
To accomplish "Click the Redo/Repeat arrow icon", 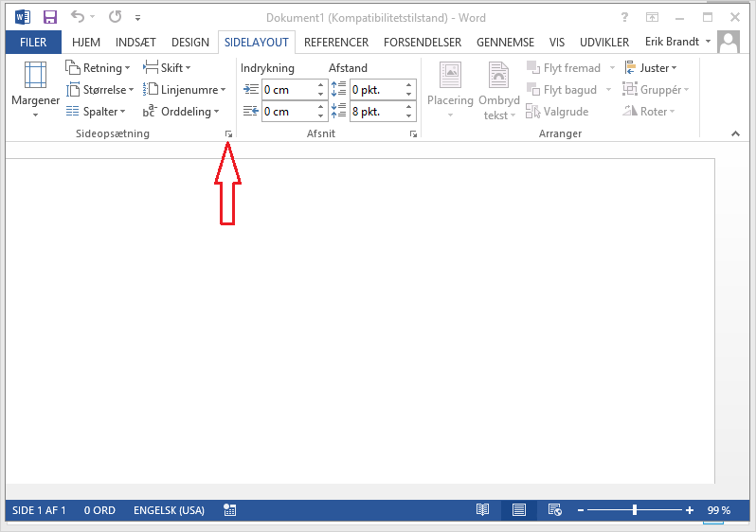I will tap(115, 17).
